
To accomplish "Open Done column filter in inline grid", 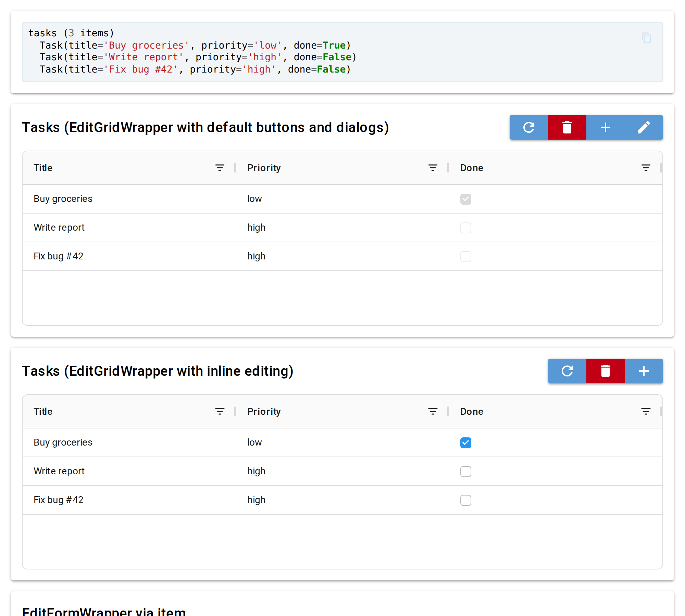I will (646, 411).
